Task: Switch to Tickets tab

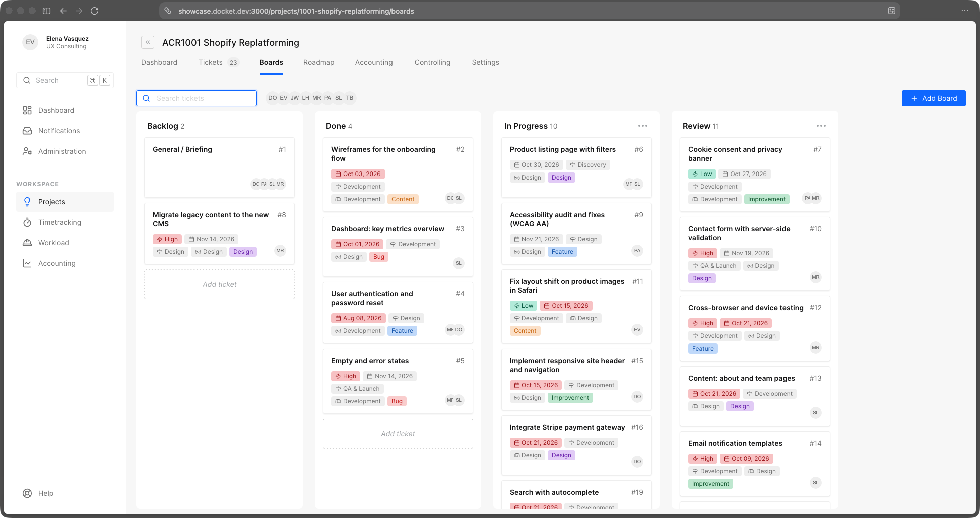Action: point(219,62)
